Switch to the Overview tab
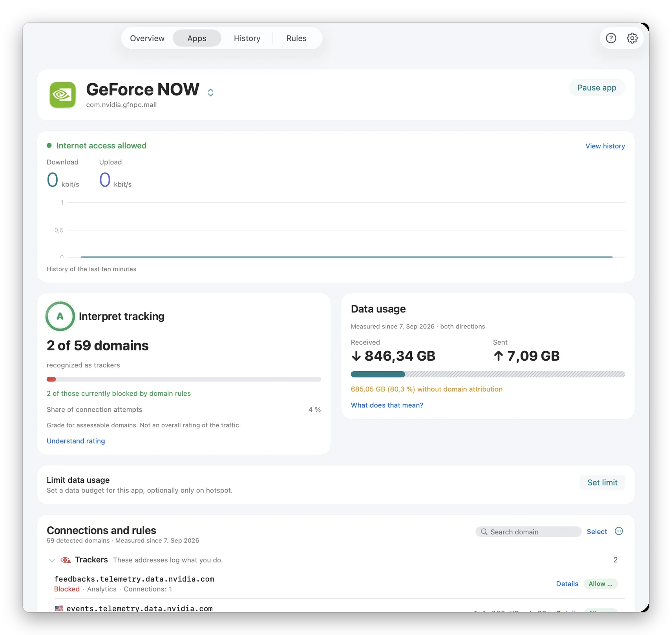 [147, 38]
